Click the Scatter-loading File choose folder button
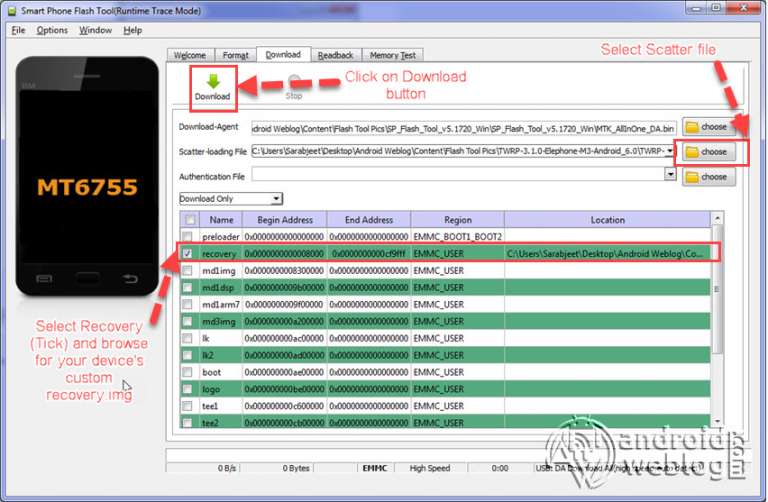This screenshot has height=502, width=768. coord(708,152)
